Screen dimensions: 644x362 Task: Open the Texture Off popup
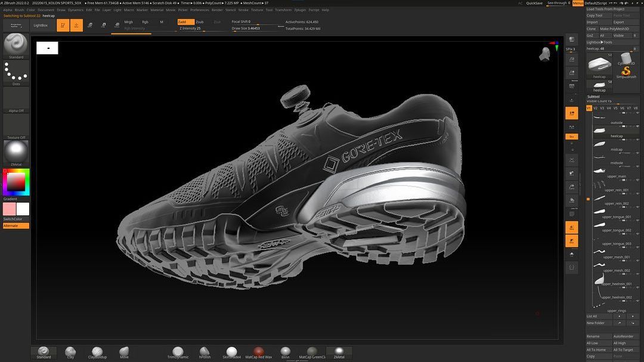[16, 126]
